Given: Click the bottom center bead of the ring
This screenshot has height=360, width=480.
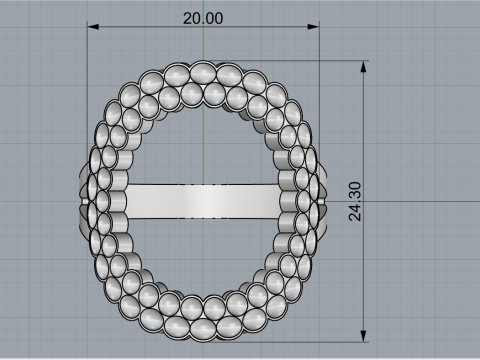Looking at the screenshot, I should (x=203, y=330).
